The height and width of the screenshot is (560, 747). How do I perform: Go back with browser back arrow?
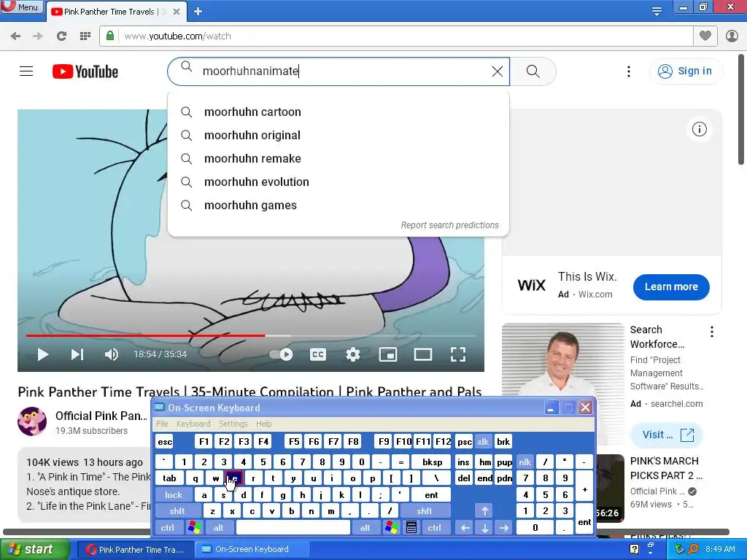click(x=15, y=36)
